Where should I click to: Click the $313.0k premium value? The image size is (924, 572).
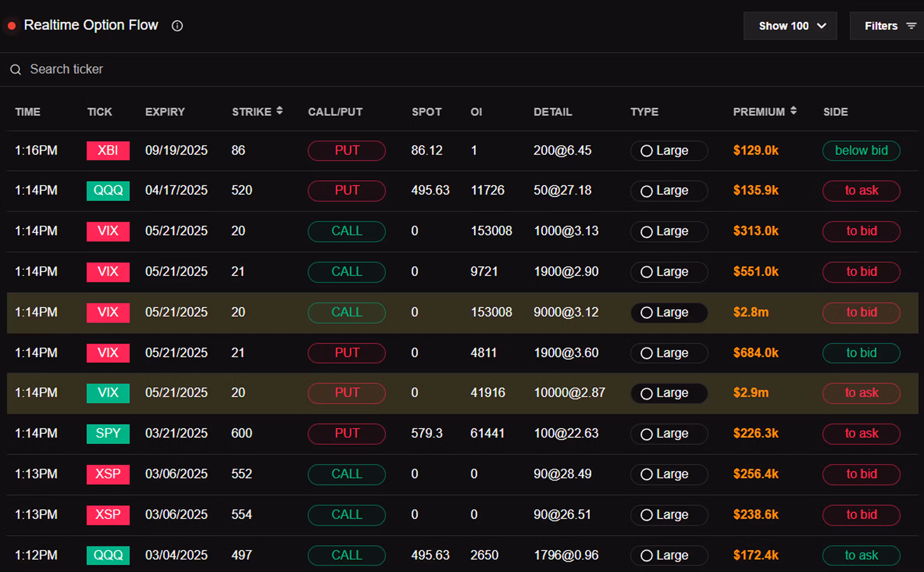click(x=756, y=231)
